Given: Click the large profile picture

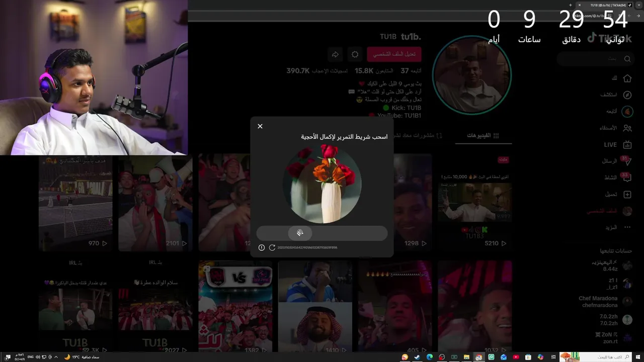Looking at the screenshot, I should (472, 75).
